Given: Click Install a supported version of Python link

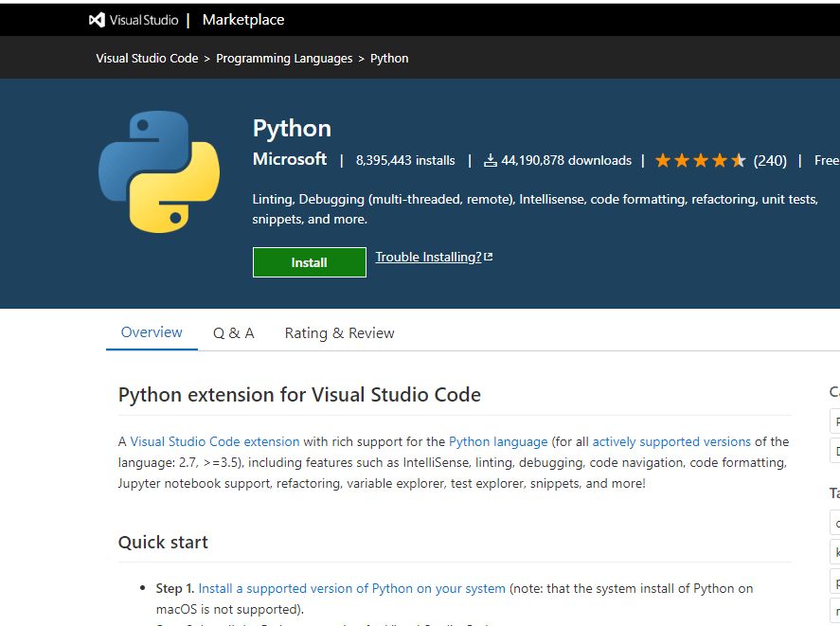Looking at the screenshot, I should tap(351, 588).
